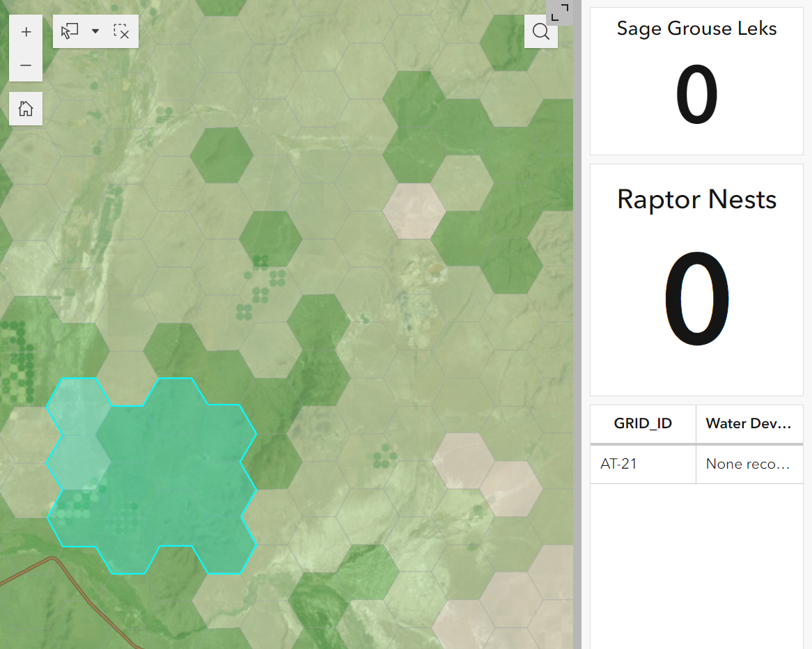The height and width of the screenshot is (649, 812).
Task: Return to default extent with the home icon
Action: [x=26, y=109]
